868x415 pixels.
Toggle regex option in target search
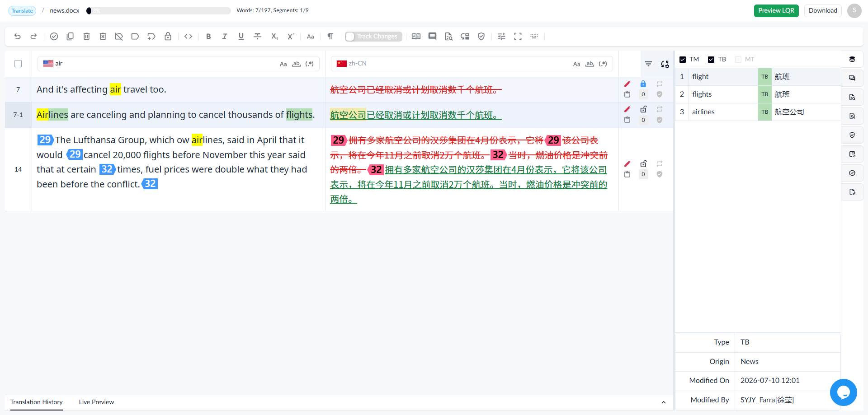coord(603,64)
